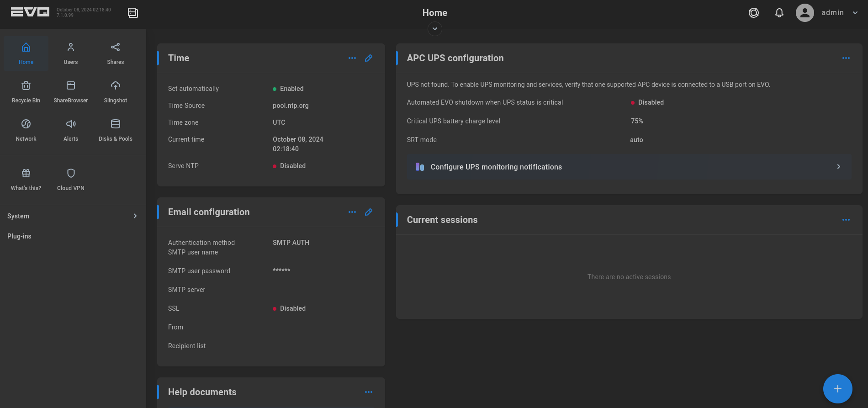The width and height of the screenshot is (868, 408).
Task: Click the 'There are no active sessions' message
Action: pos(629,277)
